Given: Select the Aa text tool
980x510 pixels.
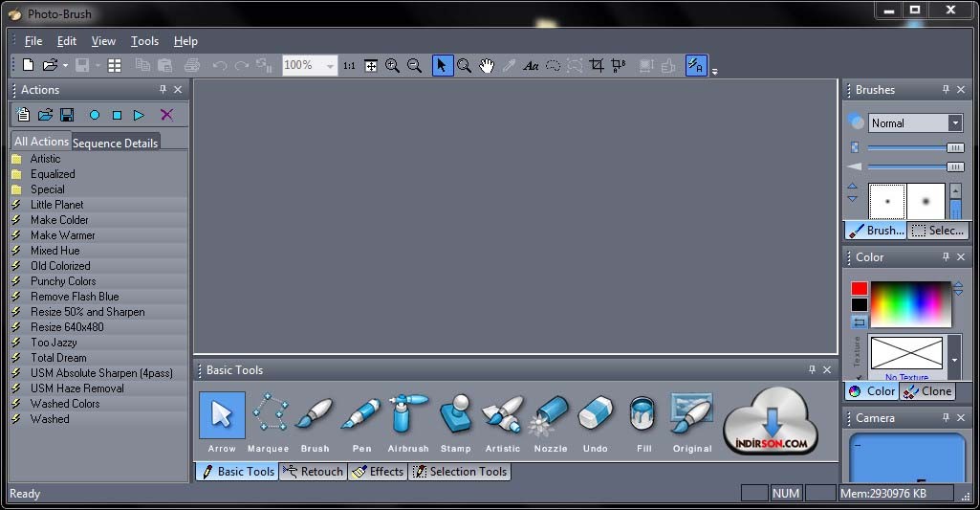Looking at the screenshot, I should click(531, 65).
